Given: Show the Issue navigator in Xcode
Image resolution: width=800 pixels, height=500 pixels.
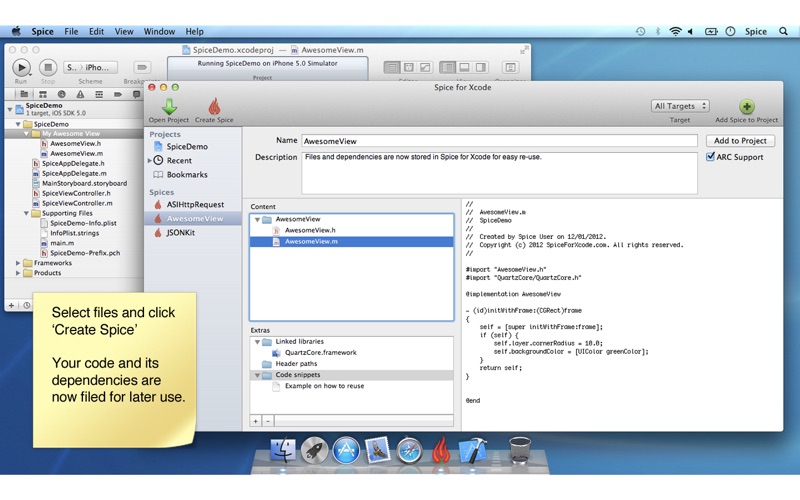Looking at the screenshot, I should tap(80, 94).
